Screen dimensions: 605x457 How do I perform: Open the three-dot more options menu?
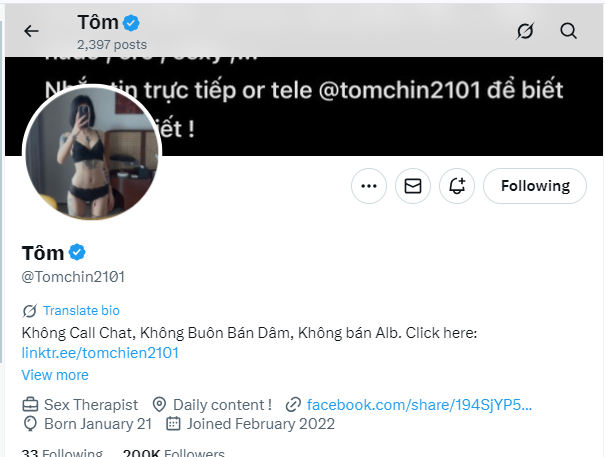(369, 185)
